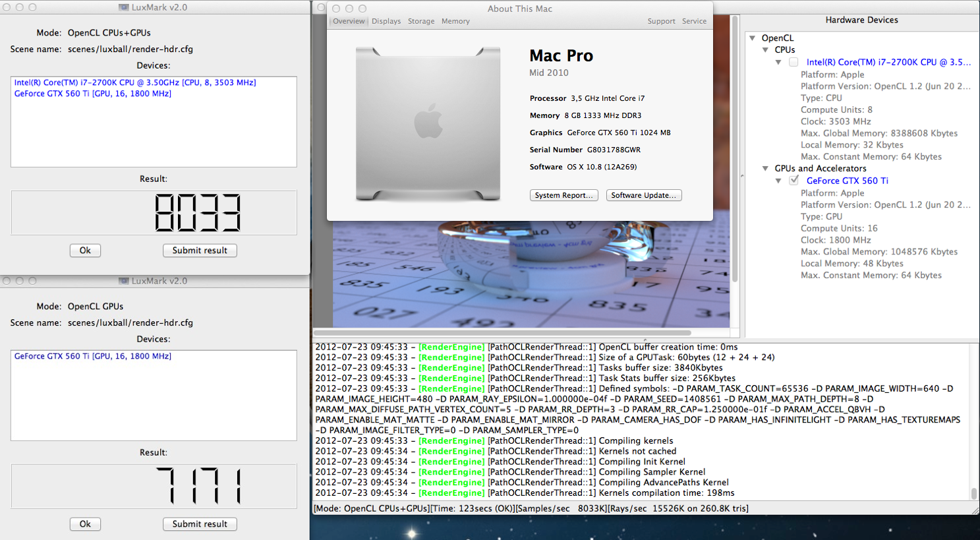The width and height of the screenshot is (980, 540).
Task: Collapse the OpenCL tree node
Action: (753, 38)
